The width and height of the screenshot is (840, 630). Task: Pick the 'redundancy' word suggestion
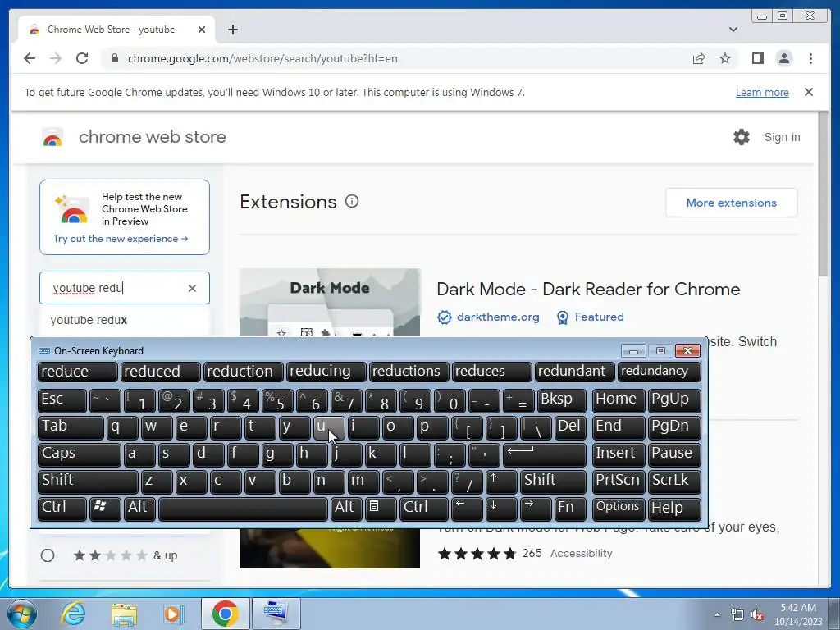[659, 372]
